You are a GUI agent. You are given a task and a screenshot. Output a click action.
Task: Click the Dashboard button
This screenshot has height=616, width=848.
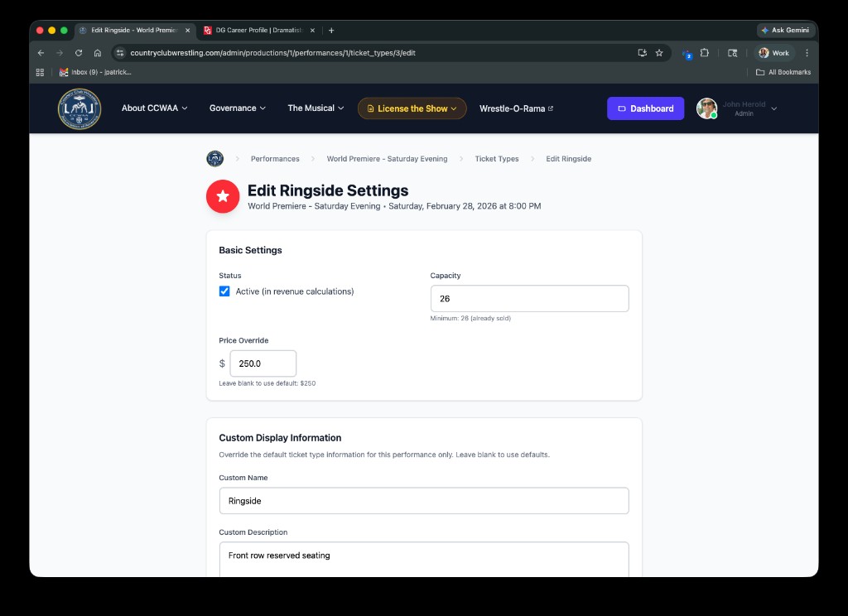tap(645, 108)
